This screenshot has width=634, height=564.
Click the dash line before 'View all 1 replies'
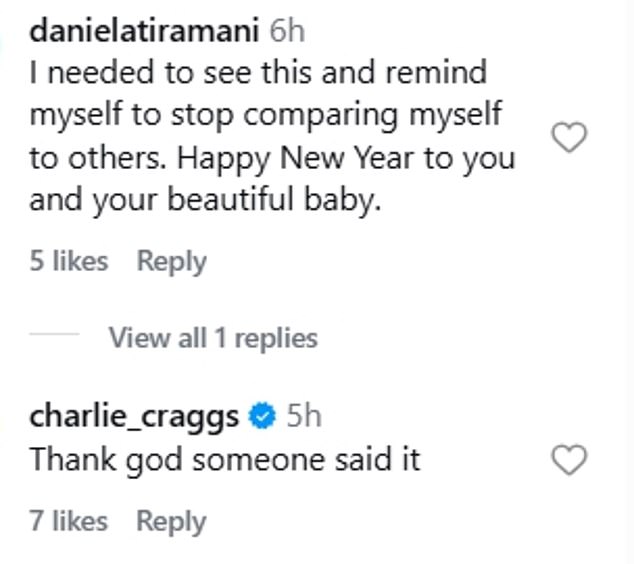point(55,338)
